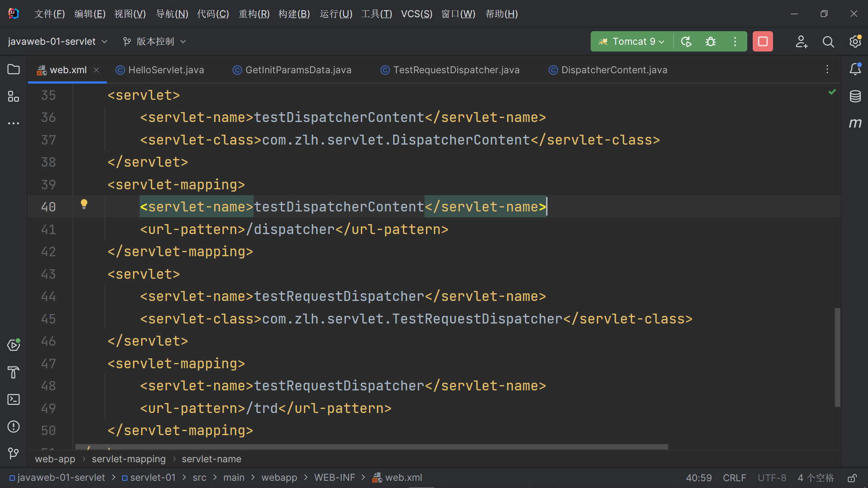Screen dimensions: 868x488
Task: Open the Terminal tool window
Action: tap(13, 399)
